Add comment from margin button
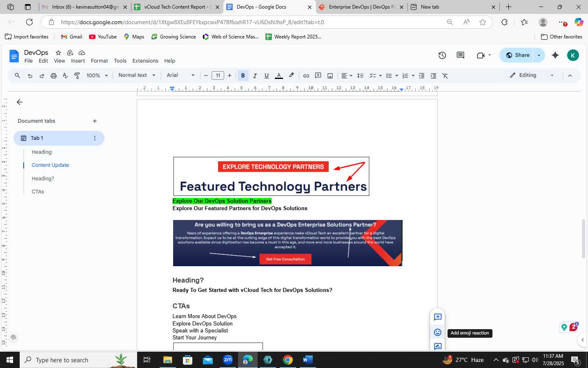The width and height of the screenshot is (588, 368). pyautogui.click(x=438, y=317)
